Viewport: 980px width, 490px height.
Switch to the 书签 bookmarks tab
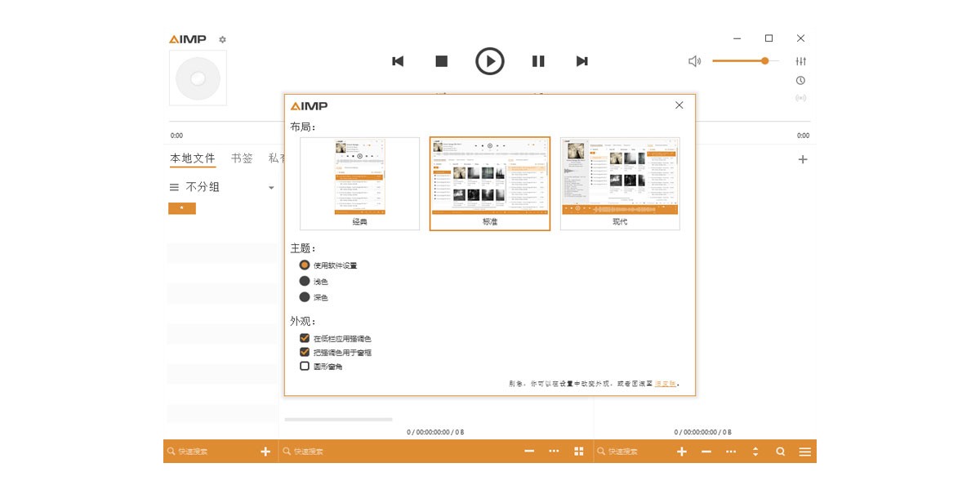coord(241,158)
